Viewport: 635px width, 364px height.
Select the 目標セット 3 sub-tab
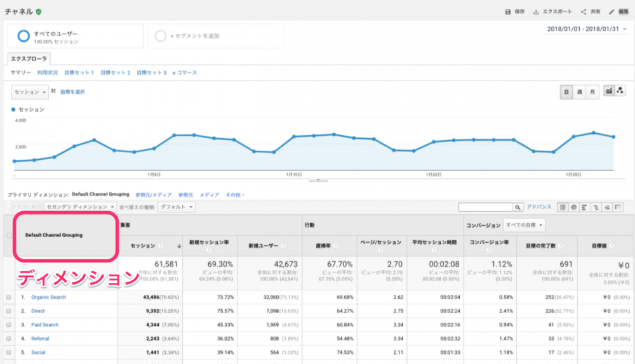coord(152,73)
